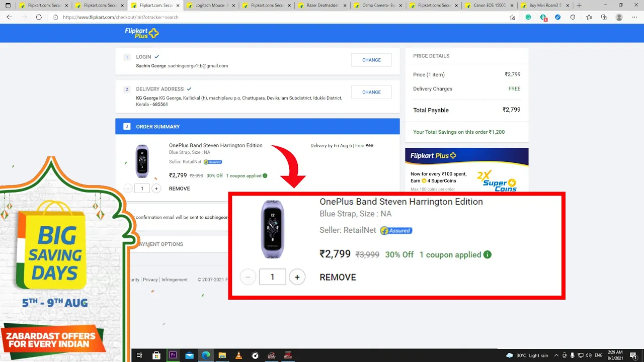The image size is (644, 362).
Task: Click the 30°C Light rain weather widget
Action: point(527,355)
